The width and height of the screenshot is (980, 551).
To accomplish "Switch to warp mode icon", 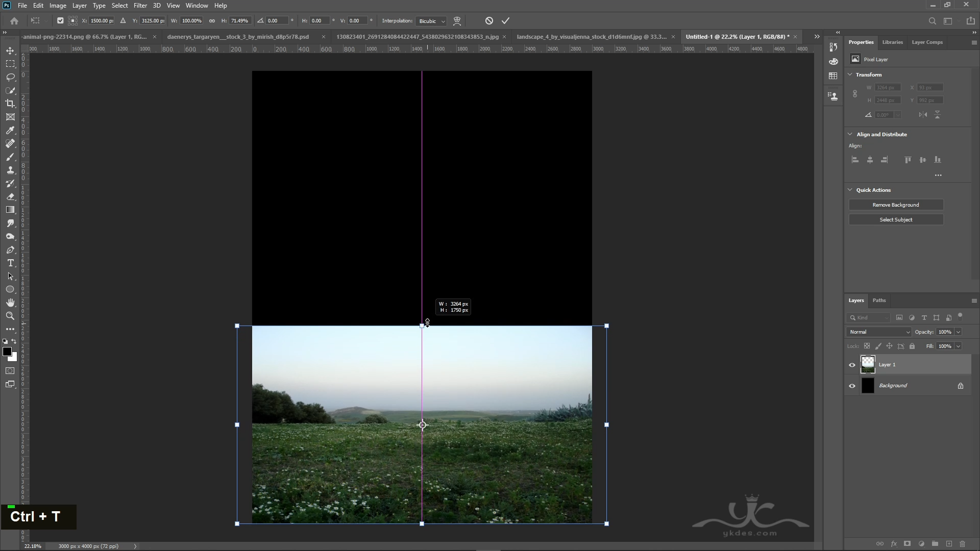I will tap(457, 21).
